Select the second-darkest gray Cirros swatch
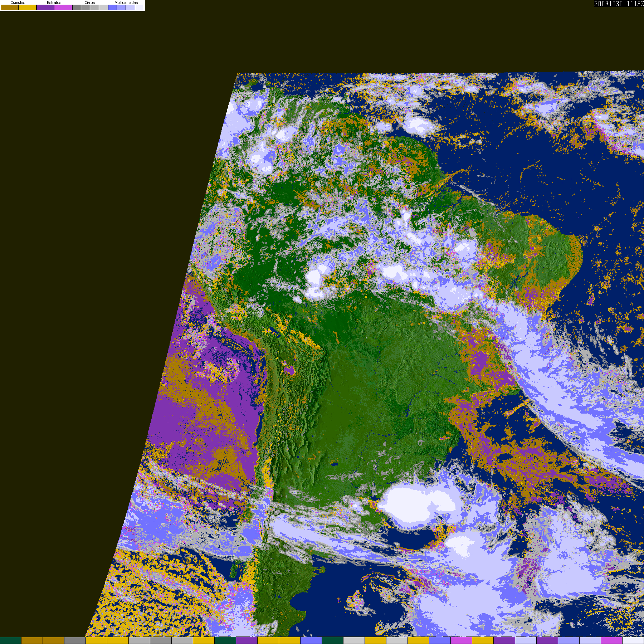This screenshot has height=644, width=644. (x=86, y=7)
